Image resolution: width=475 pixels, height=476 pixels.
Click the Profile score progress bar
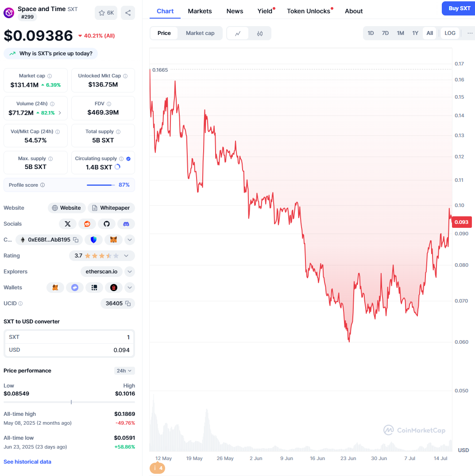click(x=101, y=185)
